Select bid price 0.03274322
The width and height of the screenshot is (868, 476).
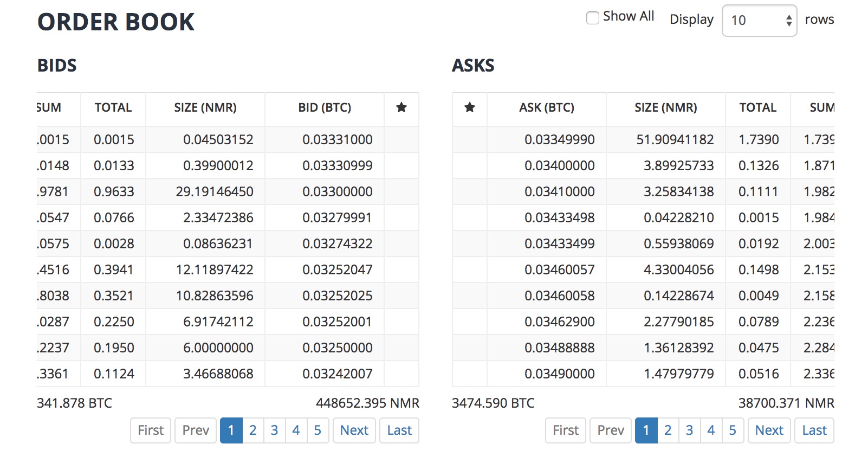[x=338, y=244]
